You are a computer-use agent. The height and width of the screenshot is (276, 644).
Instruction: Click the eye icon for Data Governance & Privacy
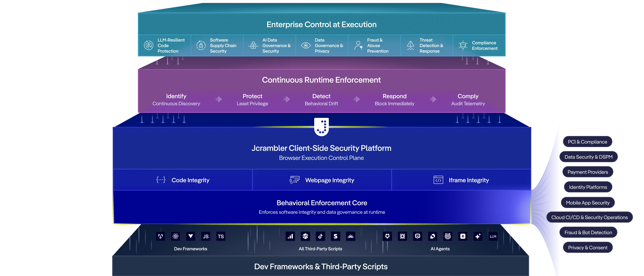point(306,45)
